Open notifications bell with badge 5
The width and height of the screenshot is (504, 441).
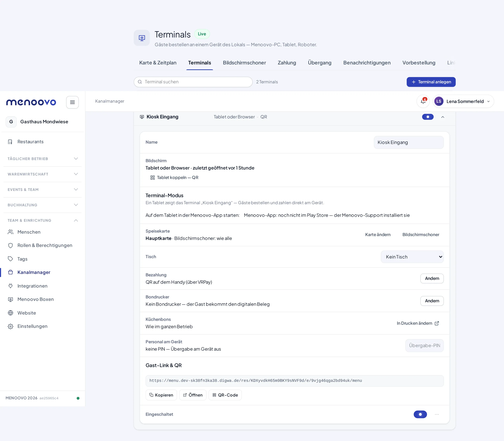[x=423, y=101]
